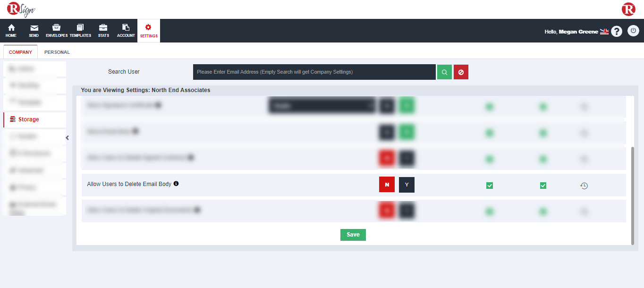Set Delete Email Body to Y
The image size is (644, 288).
point(407,185)
